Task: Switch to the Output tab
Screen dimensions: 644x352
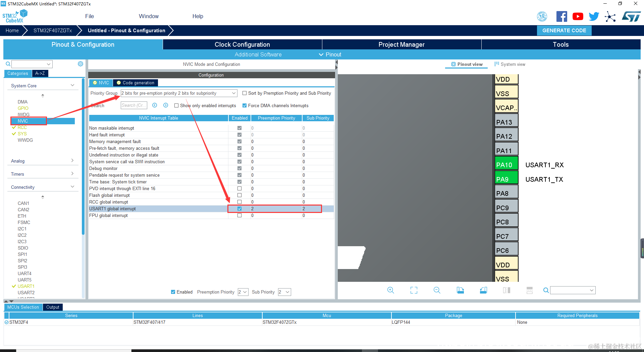Action: 53,307
